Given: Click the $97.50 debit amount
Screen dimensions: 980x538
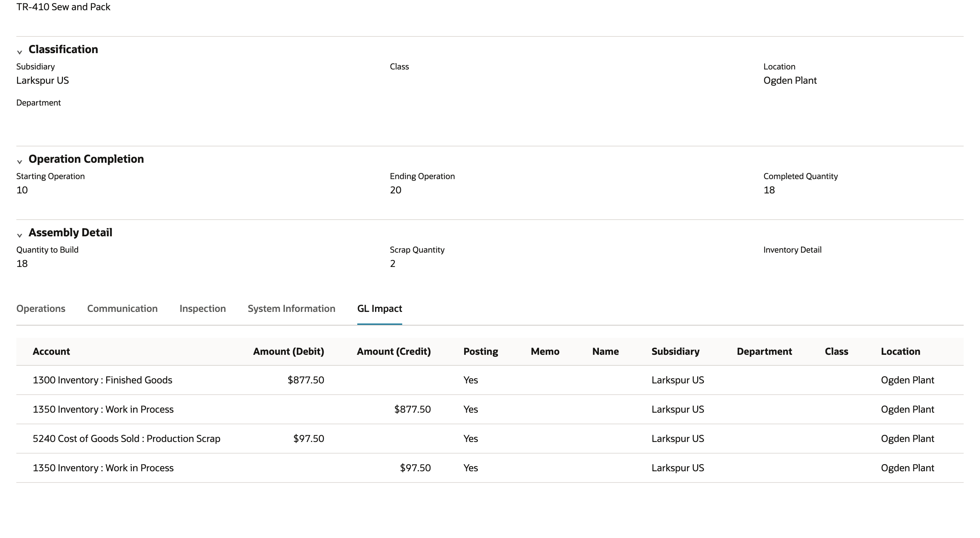Looking at the screenshot, I should pos(309,439).
